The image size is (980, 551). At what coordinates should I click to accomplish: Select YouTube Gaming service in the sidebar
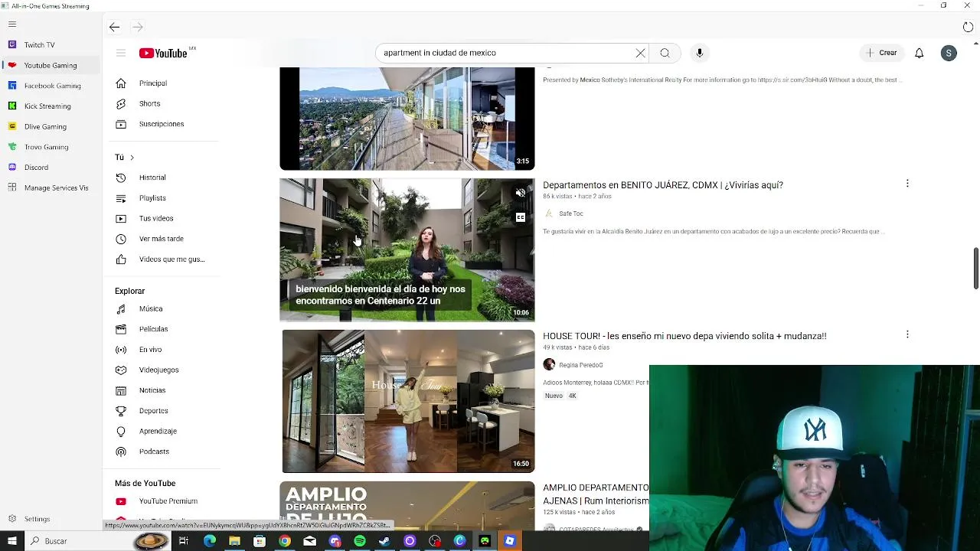(50, 65)
